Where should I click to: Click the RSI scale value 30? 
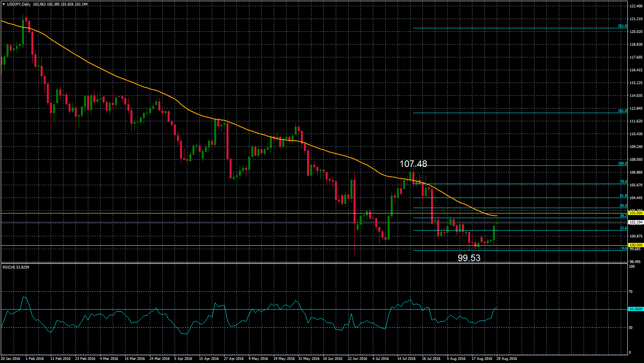tap(631, 328)
